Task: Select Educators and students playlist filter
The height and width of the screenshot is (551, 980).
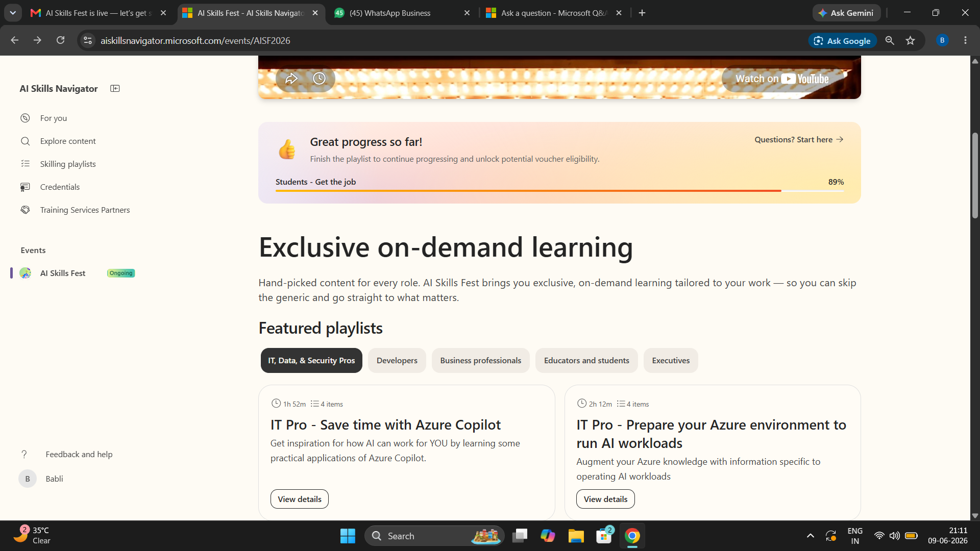Action: click(x=586, y=360)
